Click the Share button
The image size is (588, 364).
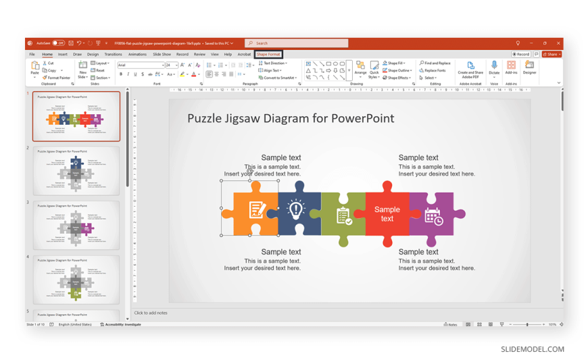point(552,54)
